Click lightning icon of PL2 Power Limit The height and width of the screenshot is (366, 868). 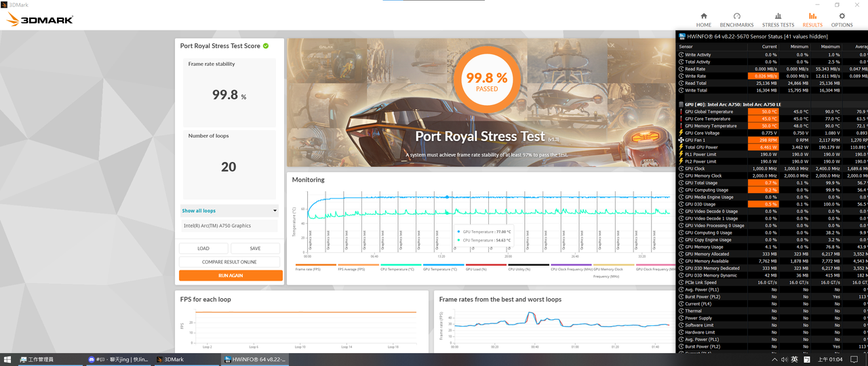tap(681, 161)
